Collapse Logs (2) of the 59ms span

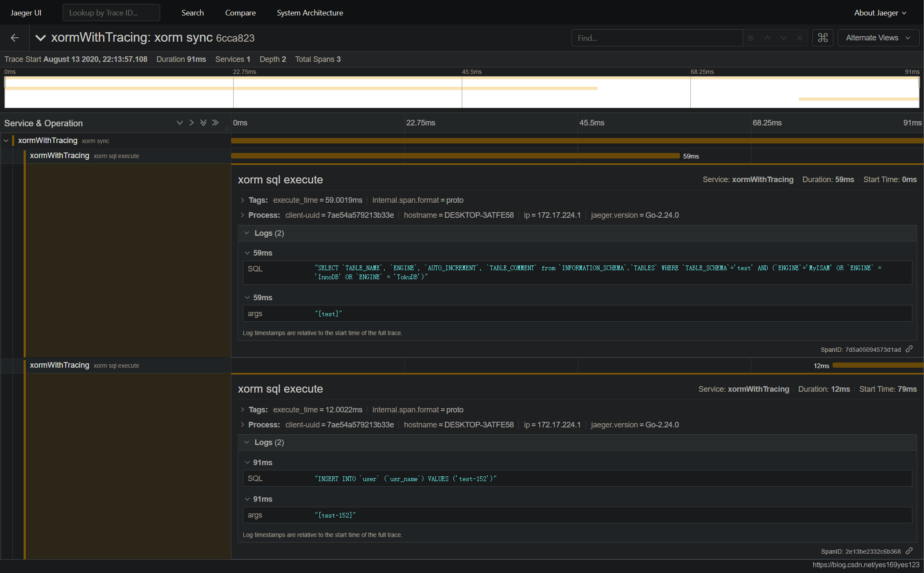246,233
